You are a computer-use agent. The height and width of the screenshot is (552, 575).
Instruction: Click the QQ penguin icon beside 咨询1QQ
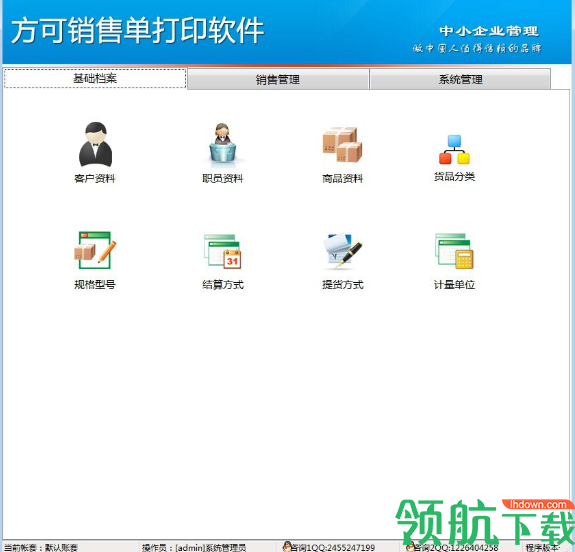286,546
